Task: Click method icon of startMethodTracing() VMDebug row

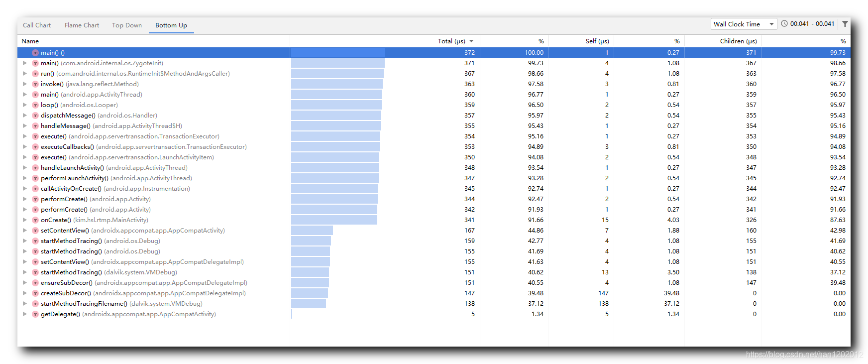Action: point(35,272)
